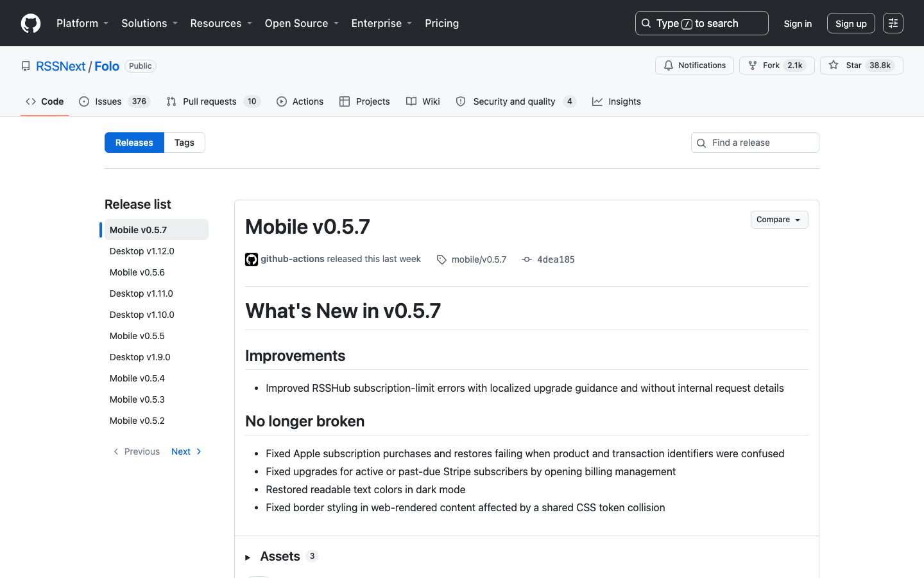Open the Actions tab
The height and width of the screenshot is (578, 924).
[300, 101]
